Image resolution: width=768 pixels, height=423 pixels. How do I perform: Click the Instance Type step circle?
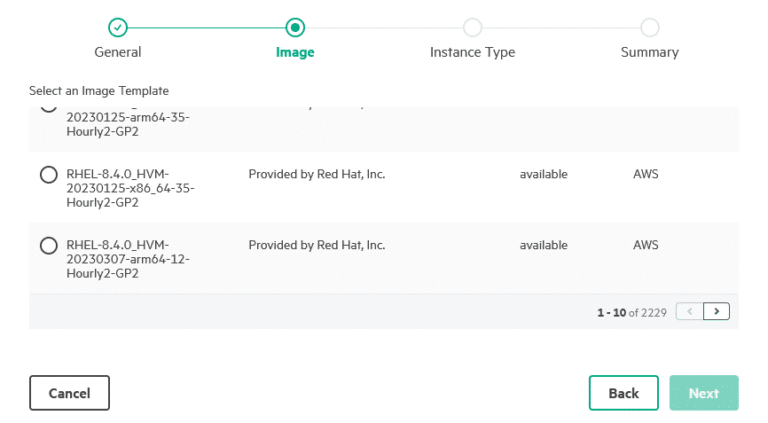[472, 27]
